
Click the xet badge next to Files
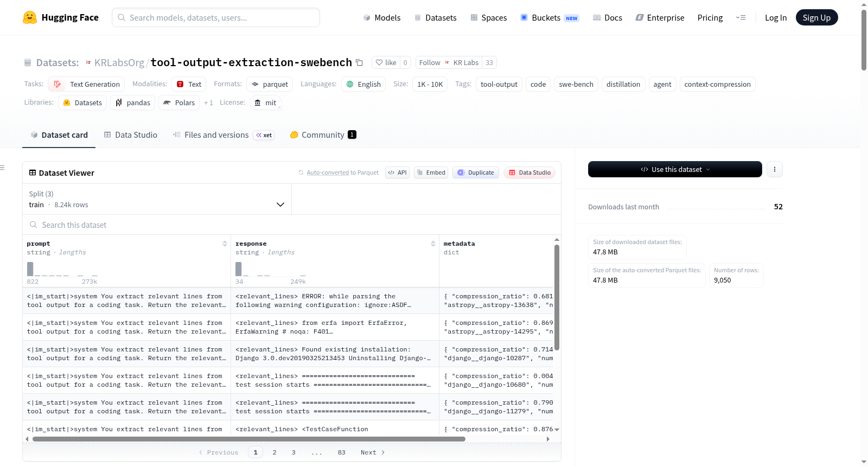pos(264,135)
